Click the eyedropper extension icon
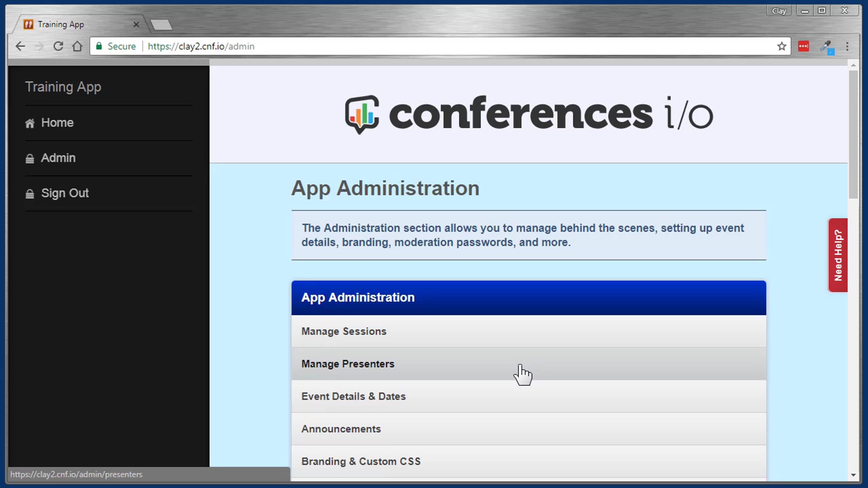Image resolution: width=868 pixels, height=488 pixels. point(826,47)
